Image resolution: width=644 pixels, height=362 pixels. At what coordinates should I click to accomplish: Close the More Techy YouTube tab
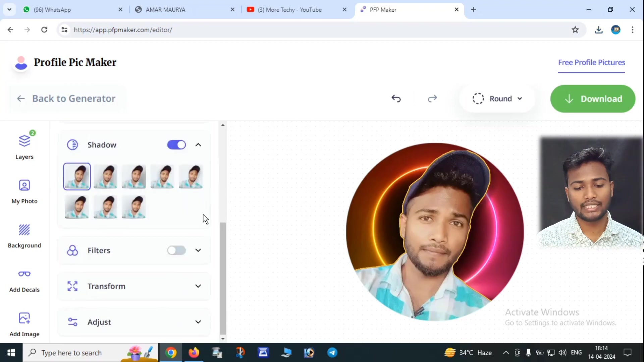(344, 10)
